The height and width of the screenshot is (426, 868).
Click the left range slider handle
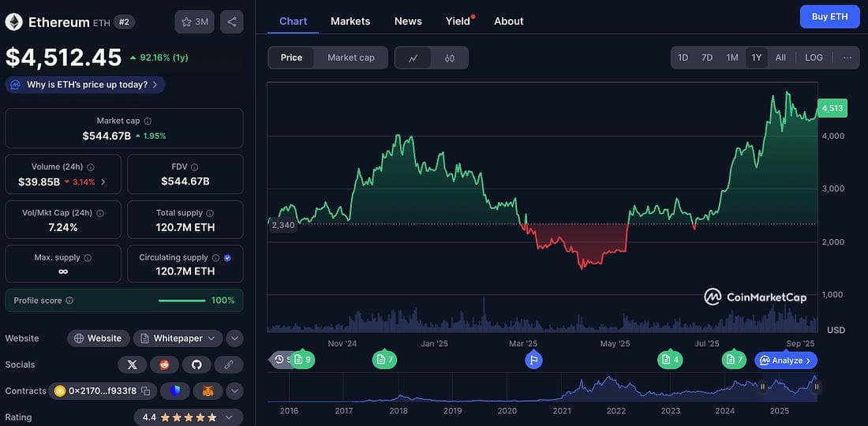762,387
